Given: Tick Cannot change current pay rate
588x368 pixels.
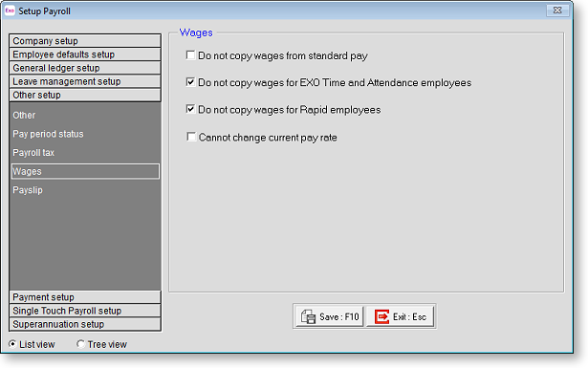Looking at the screenshot, I should click(x=191, y=137).
